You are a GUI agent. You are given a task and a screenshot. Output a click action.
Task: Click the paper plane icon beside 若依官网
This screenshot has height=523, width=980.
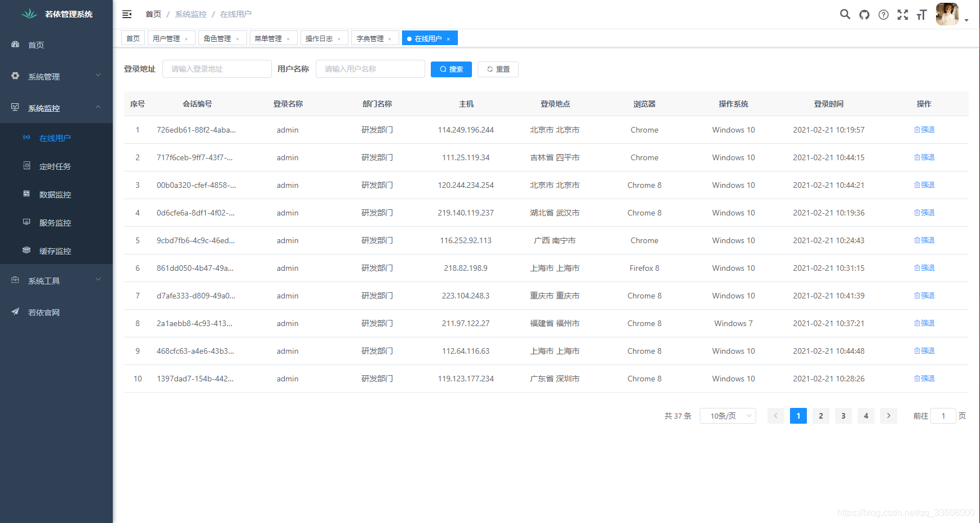tap(15, 311)
